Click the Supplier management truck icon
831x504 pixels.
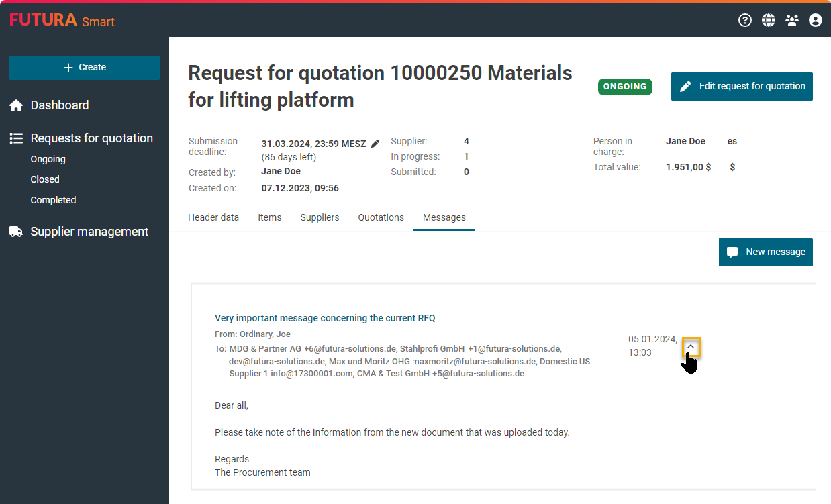pyautogui.click(x=16, y=232)
